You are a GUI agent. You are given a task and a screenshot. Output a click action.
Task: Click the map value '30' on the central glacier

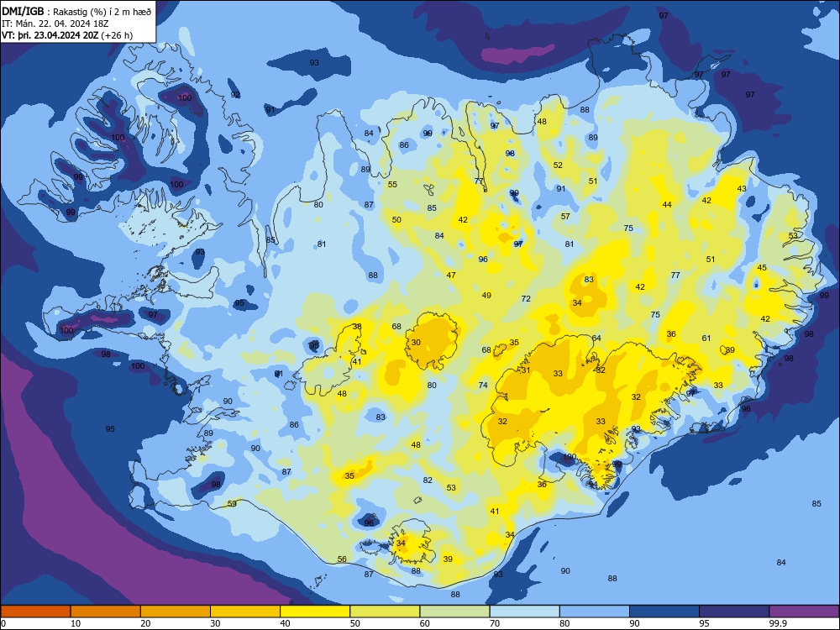point(416,343)
